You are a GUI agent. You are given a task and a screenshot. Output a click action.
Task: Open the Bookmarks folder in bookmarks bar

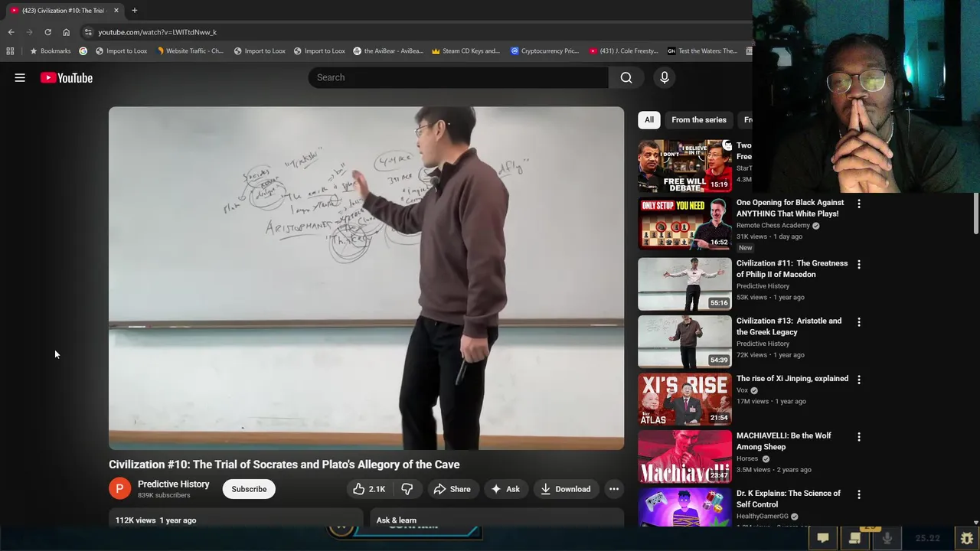click(x=51, y=51)
